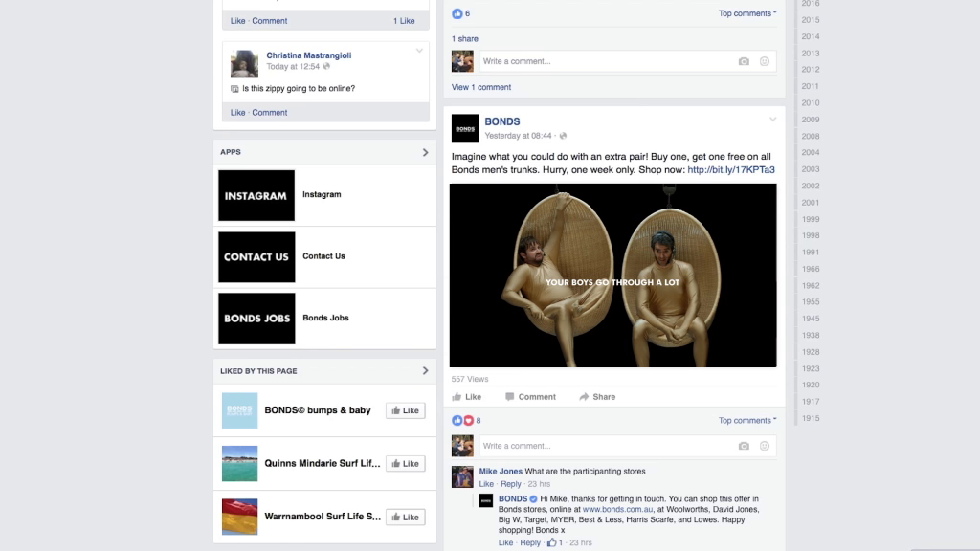Click the like reaction icon showing 6
Screen dimensions: 980x551
[457, 13]
